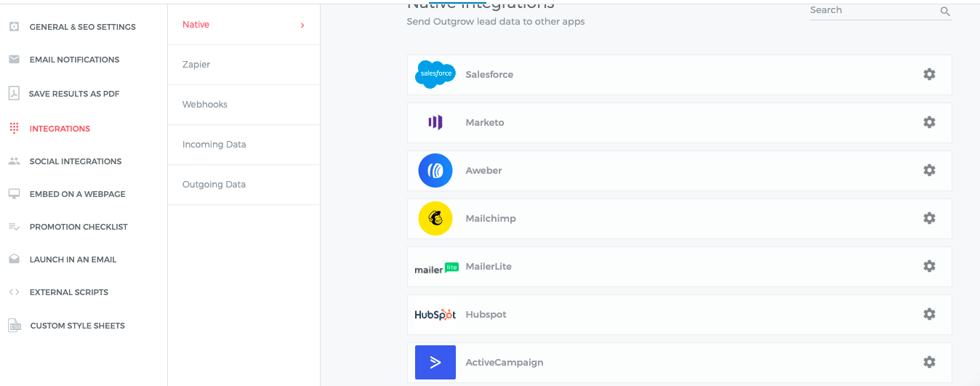Viewport: 980px width, 386px height.
Task: Expand Native submenu chevron arrow
Action: [302, 25]
